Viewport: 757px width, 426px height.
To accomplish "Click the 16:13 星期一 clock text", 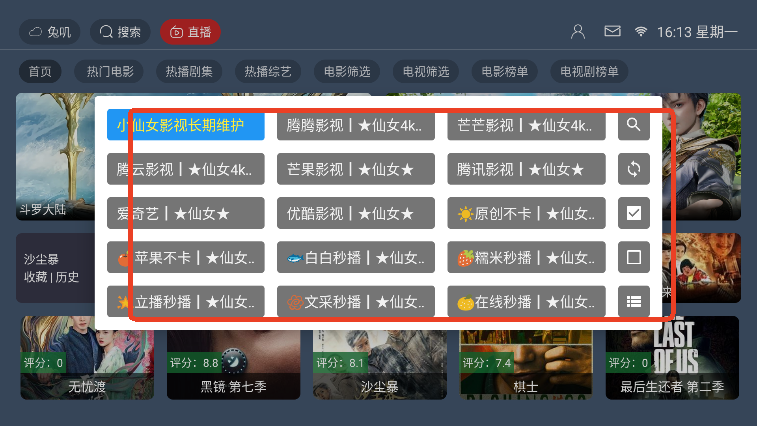I will pyautogui.click(x=697, y=32).
